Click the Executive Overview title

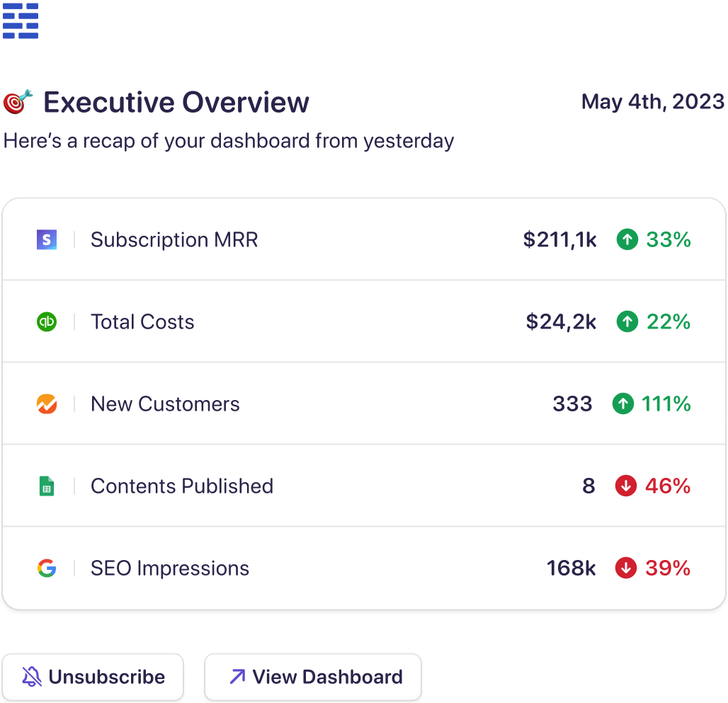(176, 101)
